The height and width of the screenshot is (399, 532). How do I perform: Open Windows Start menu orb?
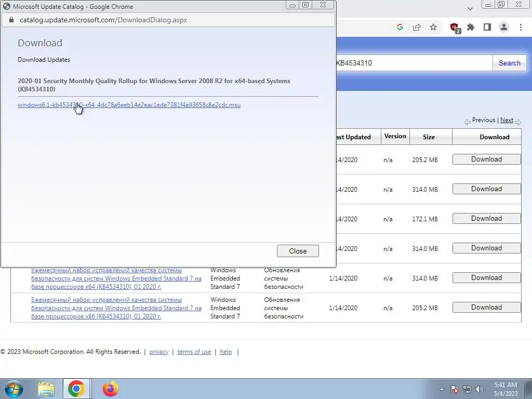14,389
